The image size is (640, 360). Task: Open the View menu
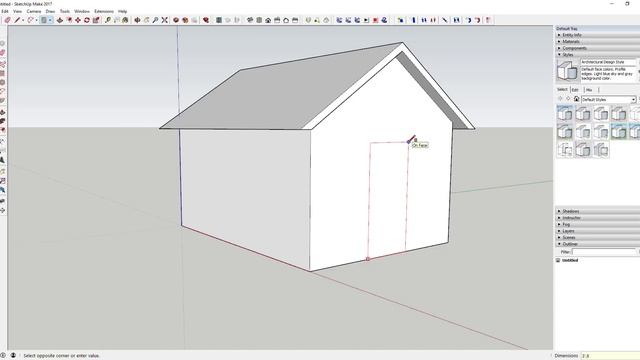coord(17,11)
